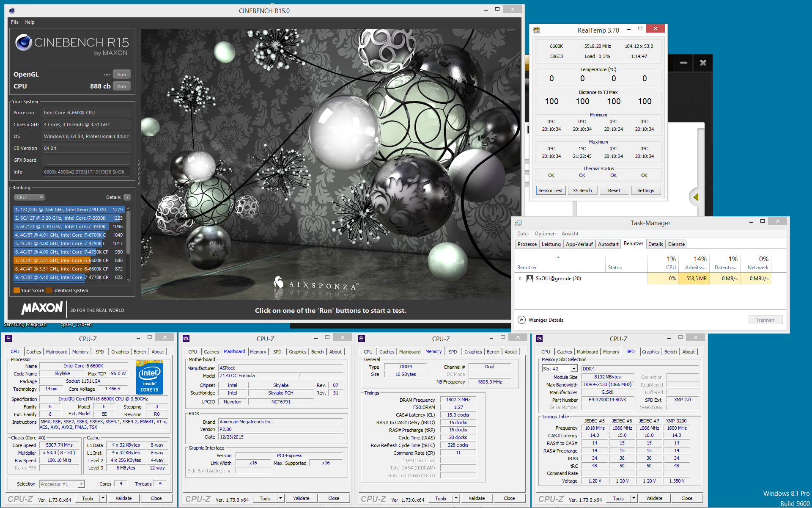Click the Part Number F4-3200C14-8GVK field

click(x=607, y=400)
